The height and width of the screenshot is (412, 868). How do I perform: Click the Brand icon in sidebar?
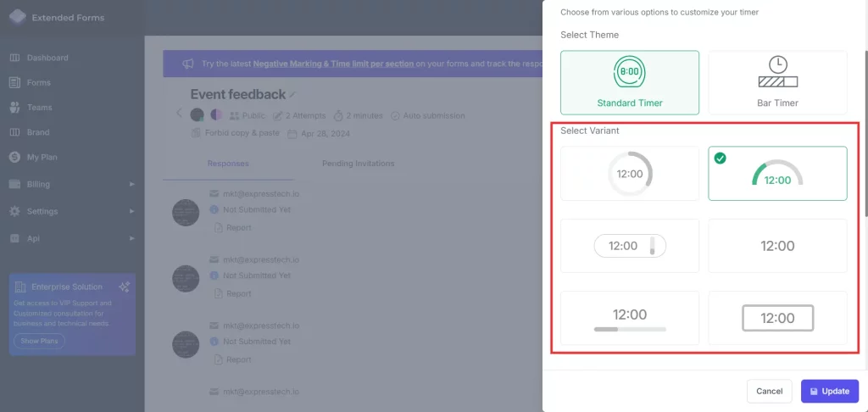pyautogui.click(x=14, y=132)
